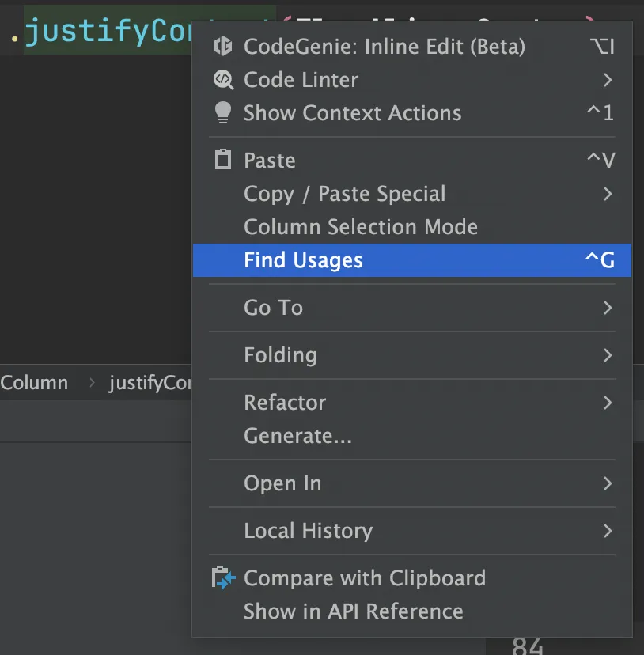Select Compare with Clipboard entry
The width and height of the screenshot is (644, 655).
[x=411, y=578]
